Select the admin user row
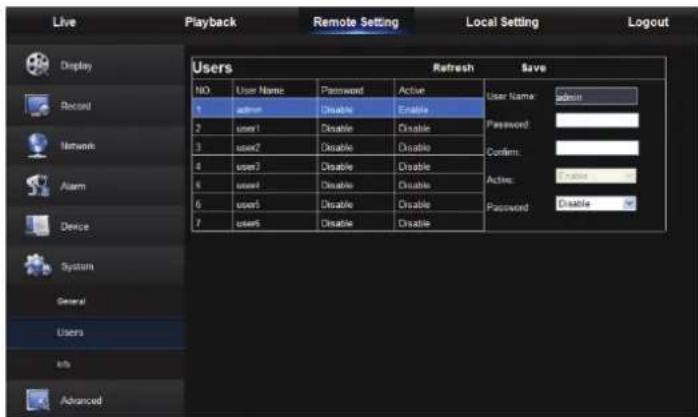This screenshot has width=698, height=417. point(338,109)
